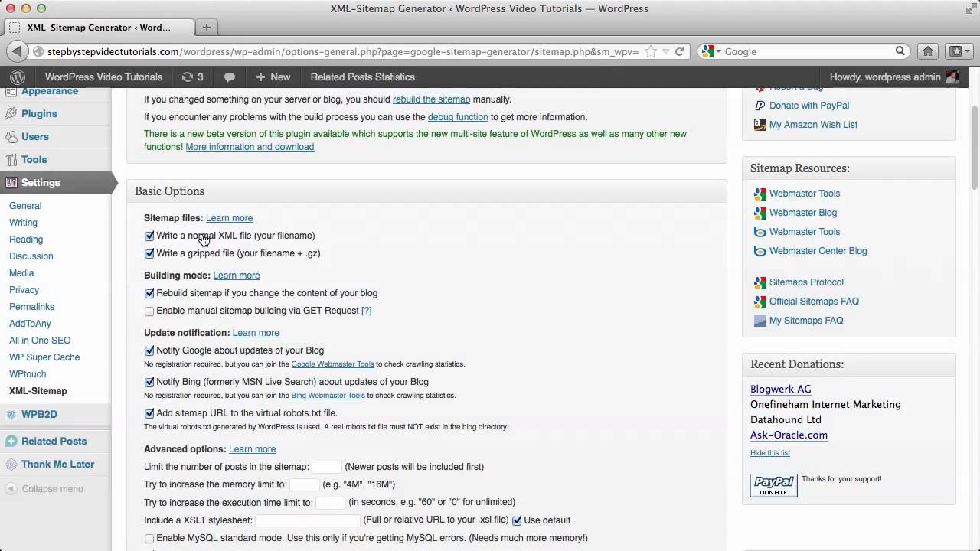This screenshot has height=551, width=980.
Task: Click Google icon beside Webmaster Blog
Action: [x=759, y=213]
